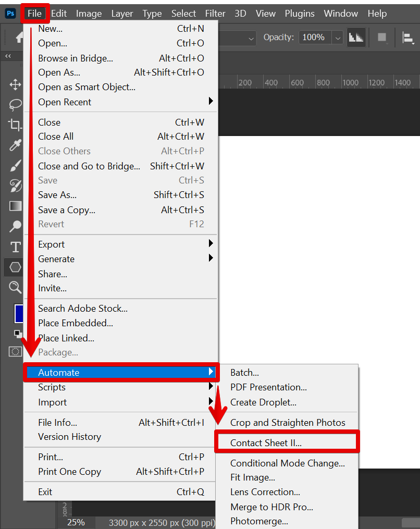Click the square shape icon in options bar
The image size is (420, 529).
coord(382,37)
